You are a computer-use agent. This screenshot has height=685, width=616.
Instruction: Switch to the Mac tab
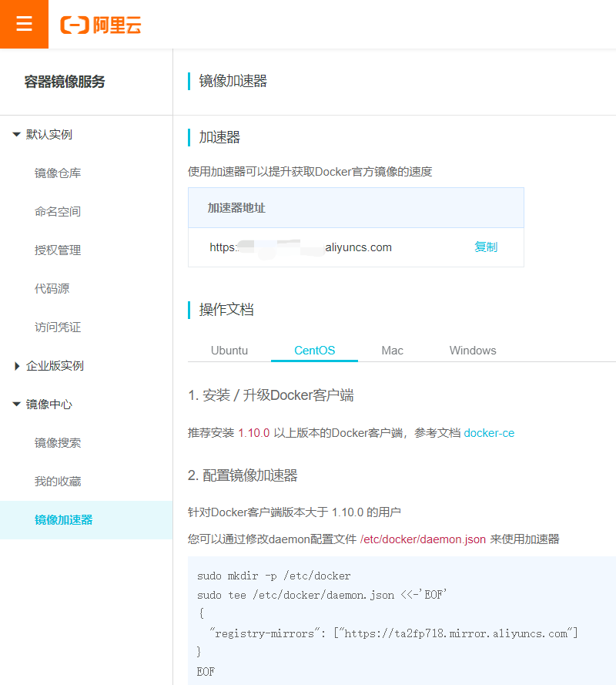pos(392,351)
